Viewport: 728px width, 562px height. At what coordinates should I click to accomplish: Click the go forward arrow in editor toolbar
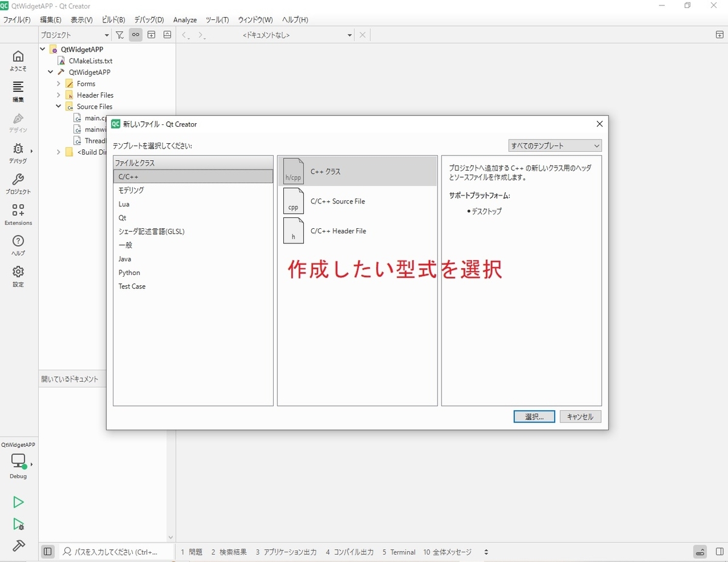pos(202,35)
